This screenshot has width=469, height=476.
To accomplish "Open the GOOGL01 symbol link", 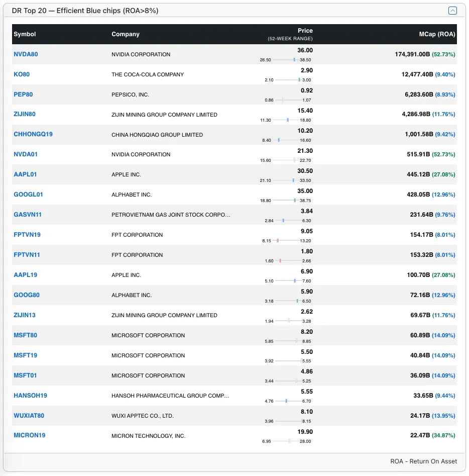I will click(x=28, y=195).
